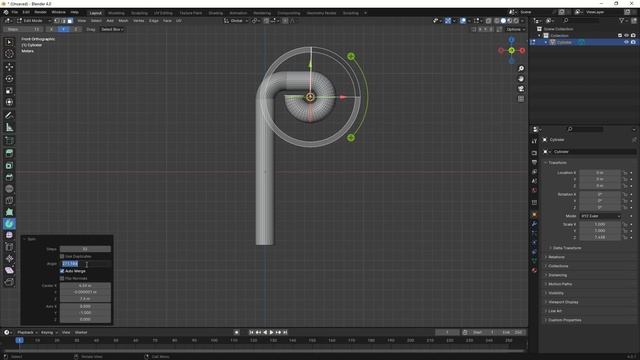Viewport: 640px width, 360px height.
Task: Select the Scale tool
Action: [x=9, y=90]
